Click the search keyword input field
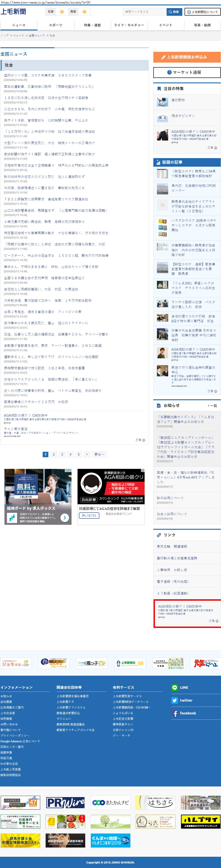The height and width of the screenshot is (868, 221). tap(144, 12)
